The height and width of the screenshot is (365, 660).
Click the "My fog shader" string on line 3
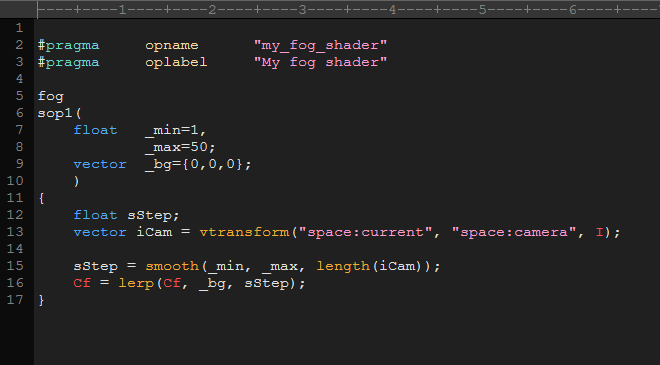[x=320, y=62]
